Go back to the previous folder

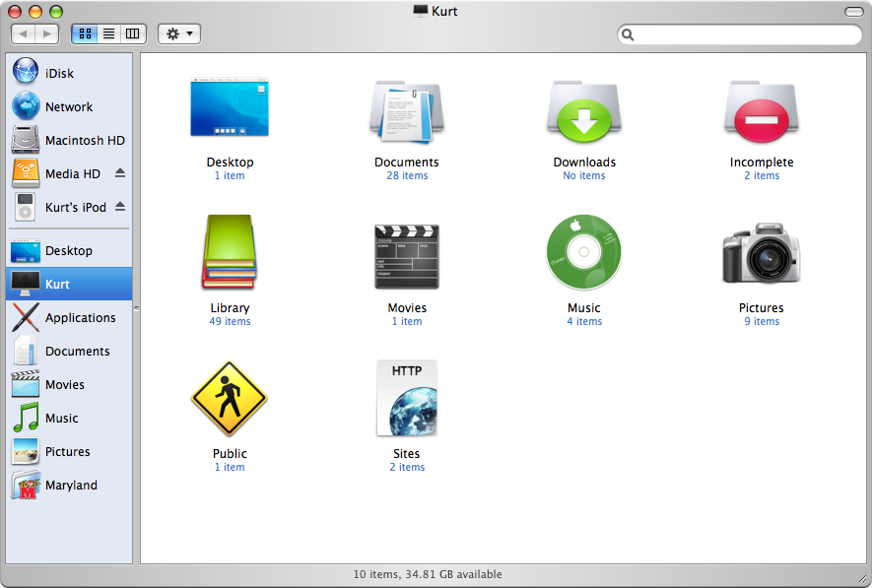point(23,33)
